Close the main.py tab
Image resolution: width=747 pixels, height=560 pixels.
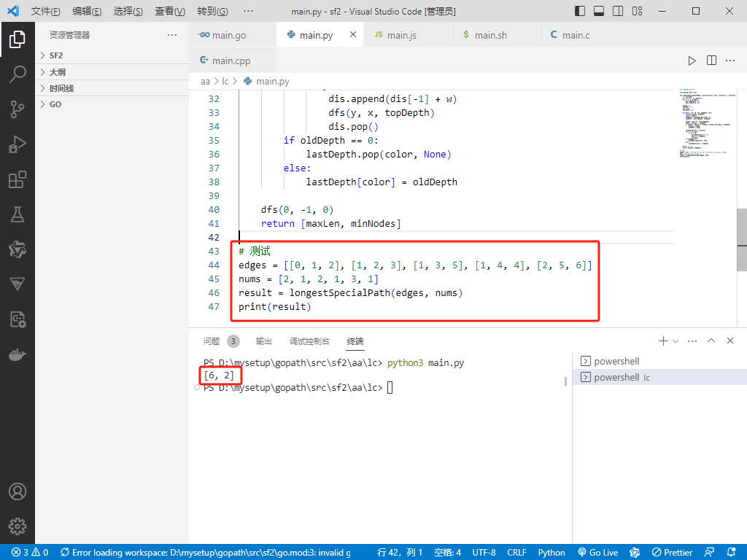click(353, 34)
